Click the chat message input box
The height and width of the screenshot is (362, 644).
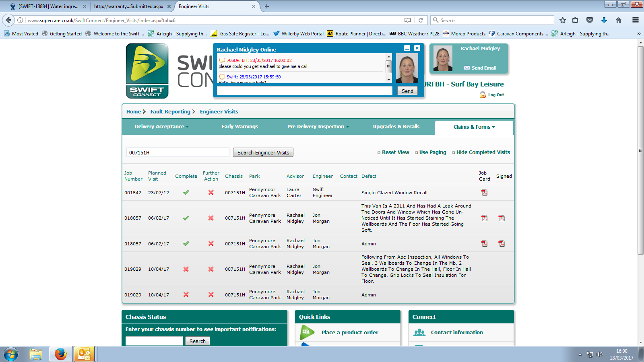point(304,91)
